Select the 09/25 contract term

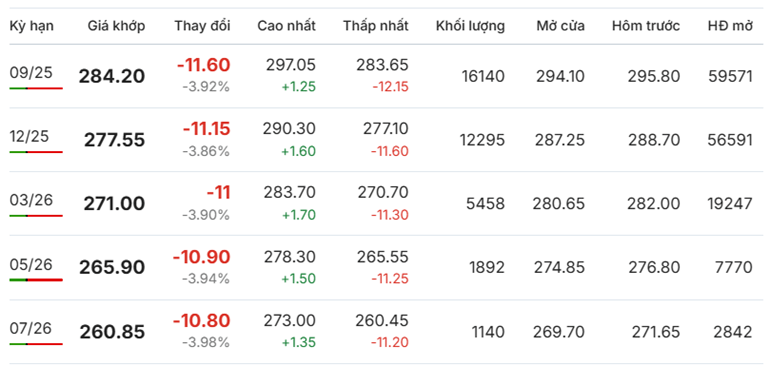click(x=30, y=72)
